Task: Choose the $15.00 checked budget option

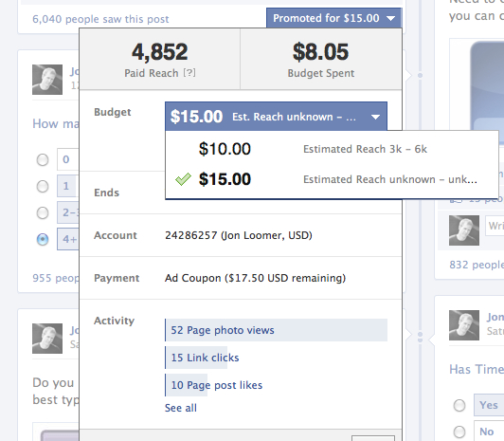Action: point(332,179)
